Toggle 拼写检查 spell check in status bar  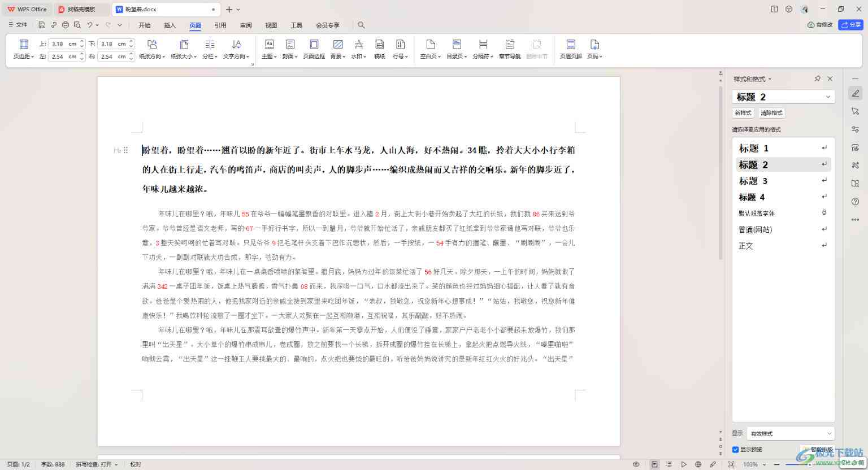click(96, 464)
